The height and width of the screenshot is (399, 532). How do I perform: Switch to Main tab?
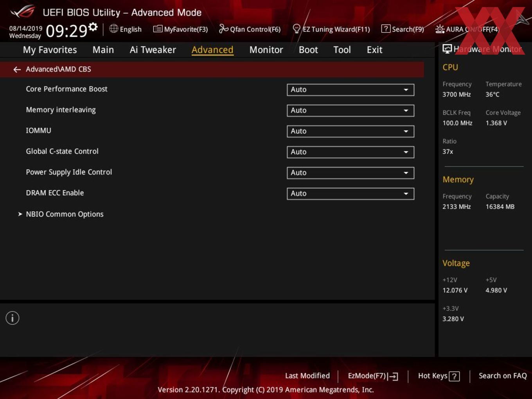(103, 50)
